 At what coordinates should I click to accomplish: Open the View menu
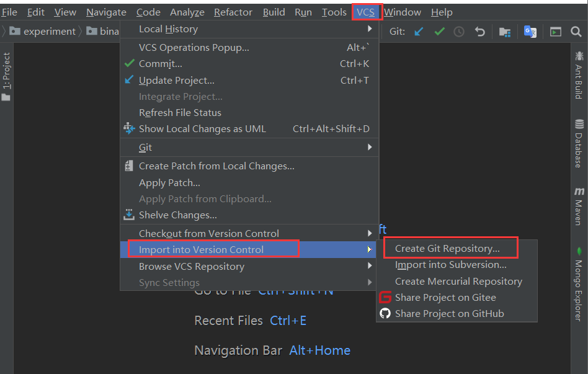[65, 12]
